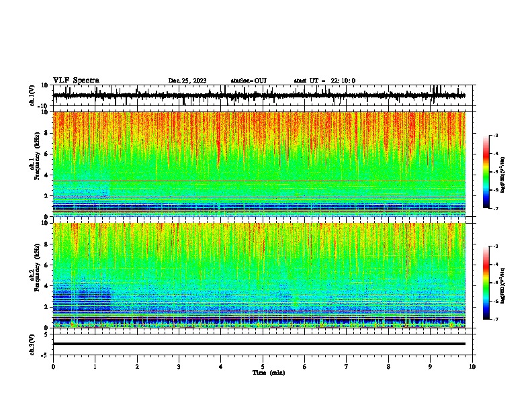The image size is (532, 411).
Task: Click the "ch.1(V)" waveform axis label
Action: click(32, 95)
